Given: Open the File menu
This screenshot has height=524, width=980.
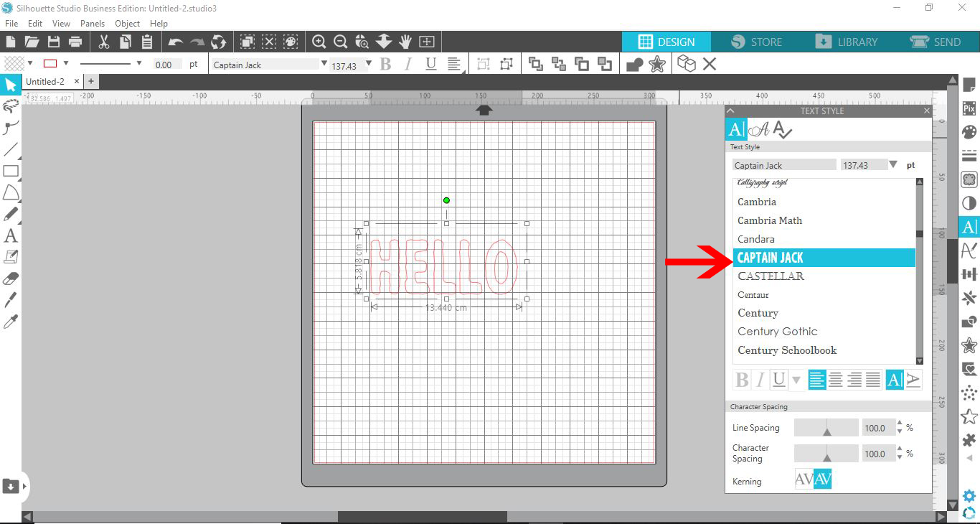Looking at the screenshot, I should point(11,23).
